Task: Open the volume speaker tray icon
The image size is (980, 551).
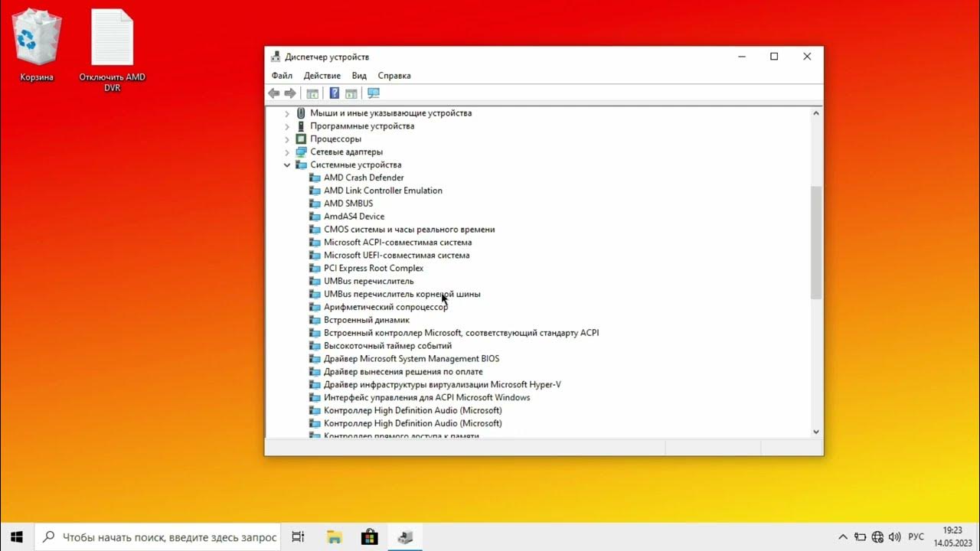Action: 895,537
